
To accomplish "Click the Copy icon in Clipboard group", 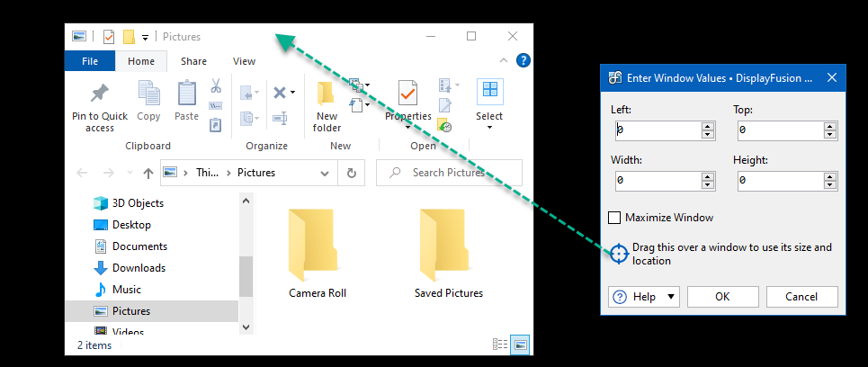I will coord(148,93).
